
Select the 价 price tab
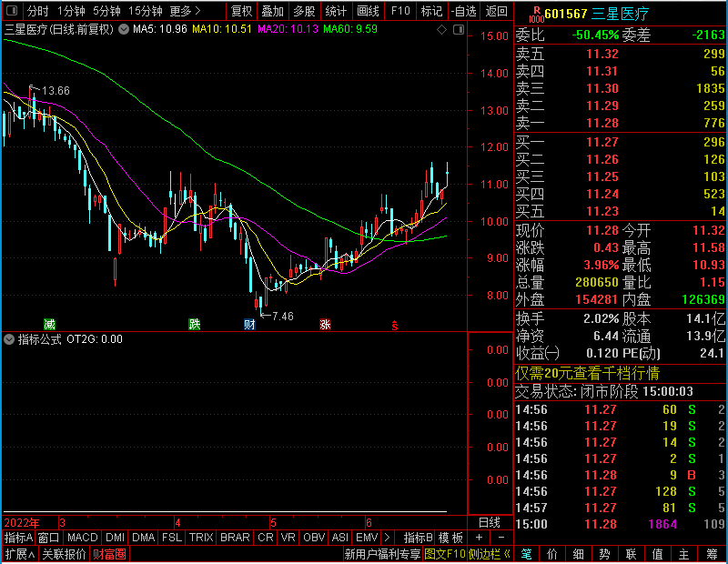552,554
